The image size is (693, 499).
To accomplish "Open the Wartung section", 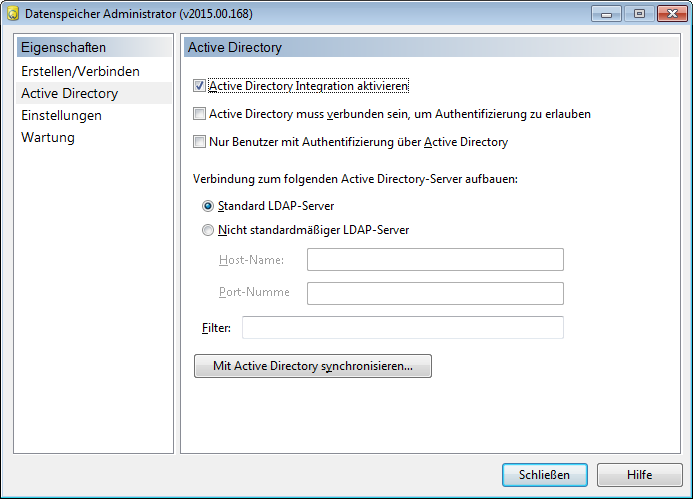I will [x=94, y=137].
